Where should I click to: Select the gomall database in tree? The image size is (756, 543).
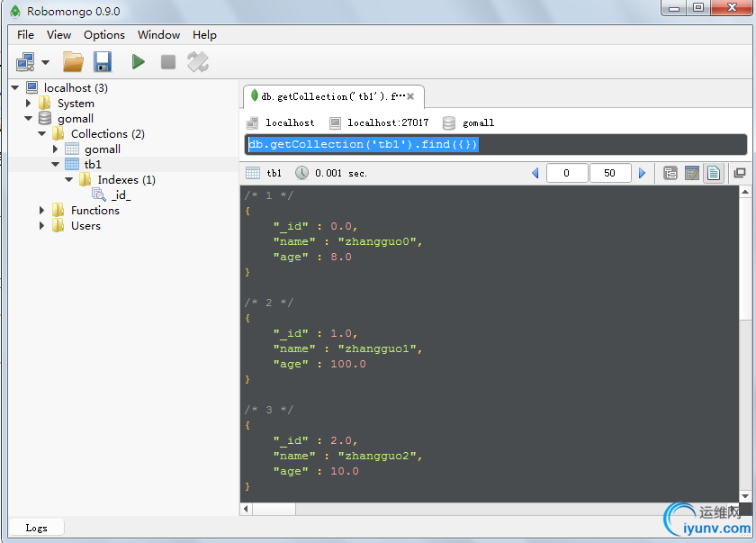[76, 119]
